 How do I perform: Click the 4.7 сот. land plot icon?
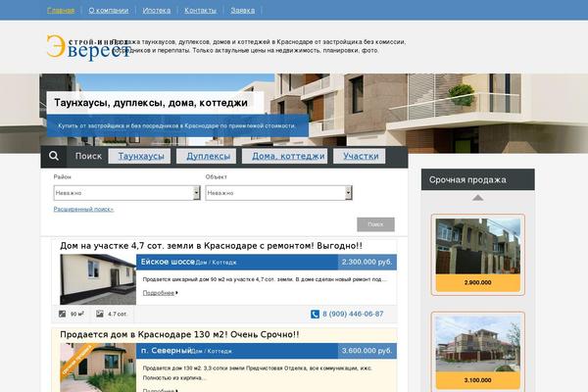click(x=99, y=314)
